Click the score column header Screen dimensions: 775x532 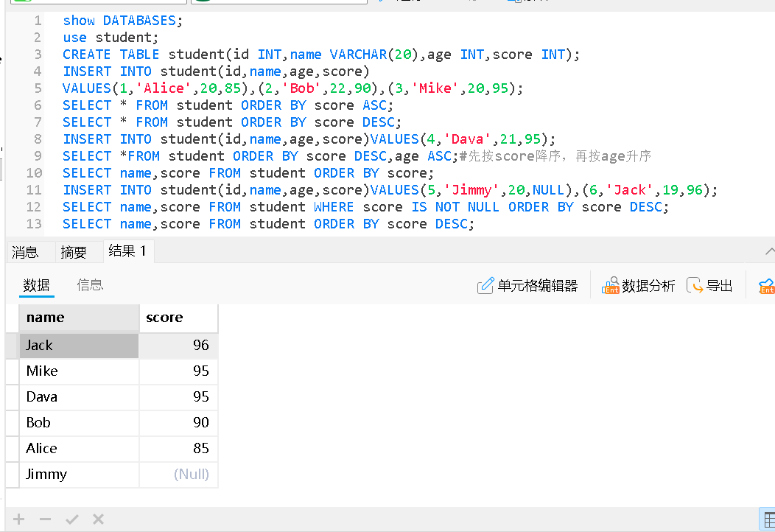[178, 318]
